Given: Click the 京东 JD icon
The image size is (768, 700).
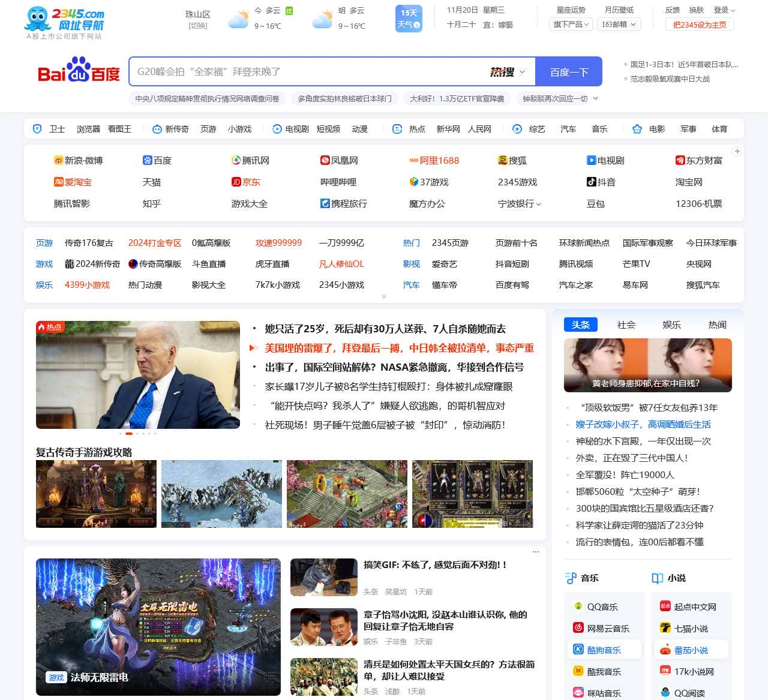Looking at the screenshot, I should pyautogui.click(x=236, y=182).
